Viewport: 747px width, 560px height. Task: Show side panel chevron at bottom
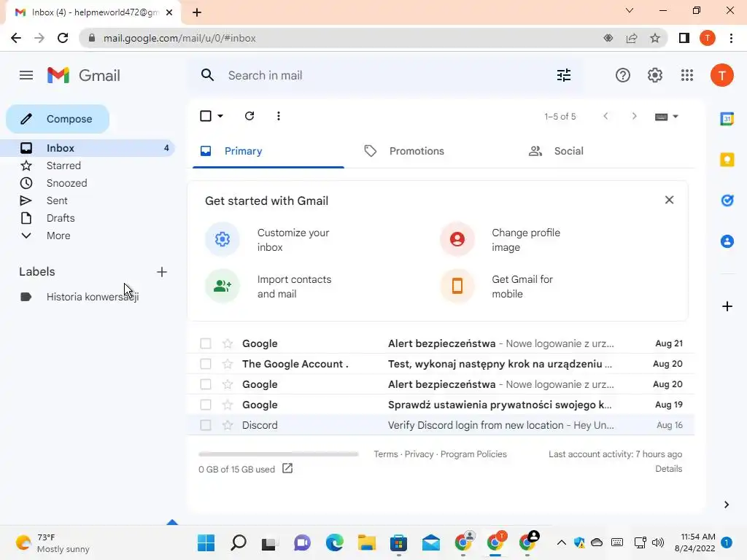coord(727,505)
